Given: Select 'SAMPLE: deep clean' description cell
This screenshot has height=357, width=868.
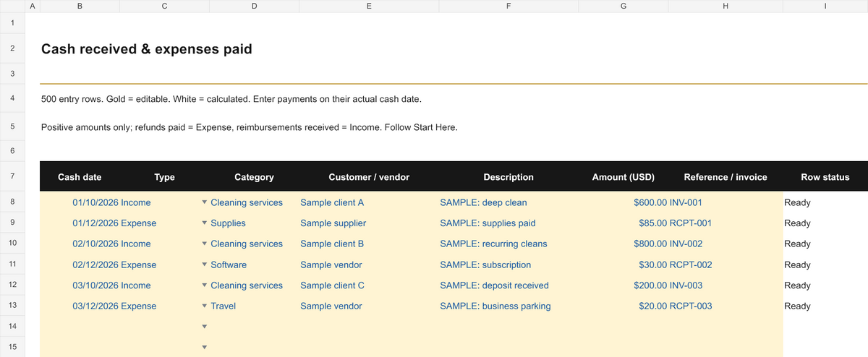Looking at the screenshot, I should click(x=509, y=202).
